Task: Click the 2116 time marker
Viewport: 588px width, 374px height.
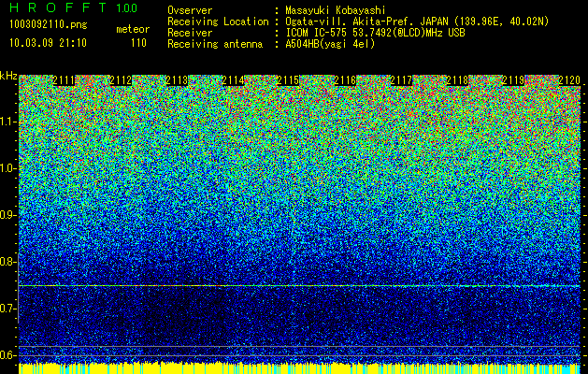Action: pyautogui.click(x=345, y=80)
